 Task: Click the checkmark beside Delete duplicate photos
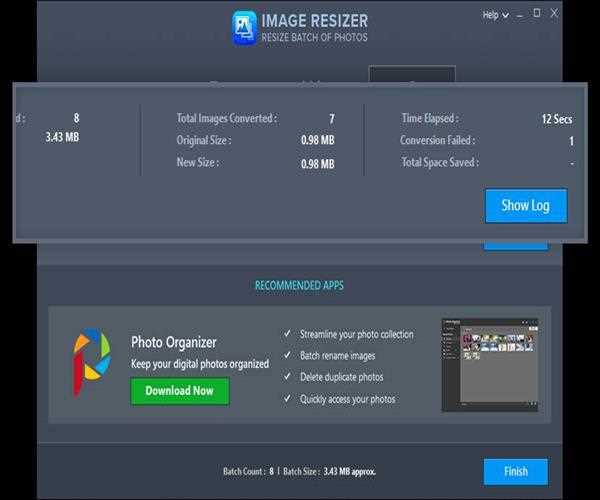(287, 377)
